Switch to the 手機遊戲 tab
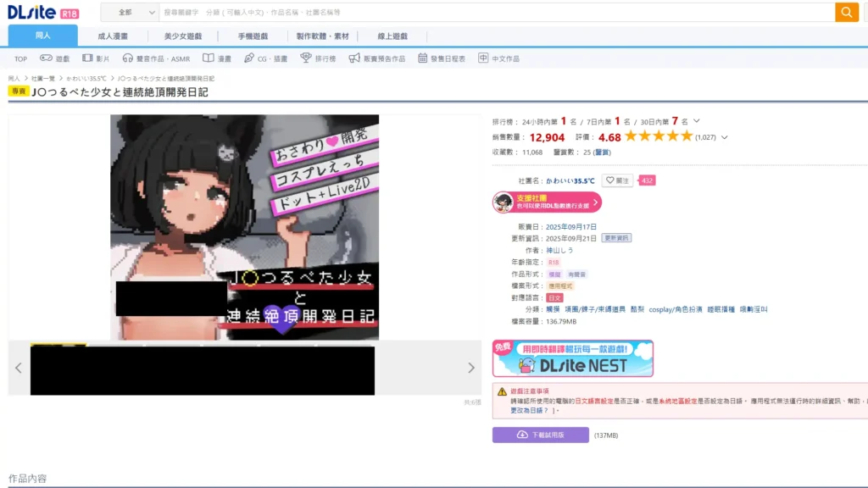868x488 pixels. pos(252,36)
